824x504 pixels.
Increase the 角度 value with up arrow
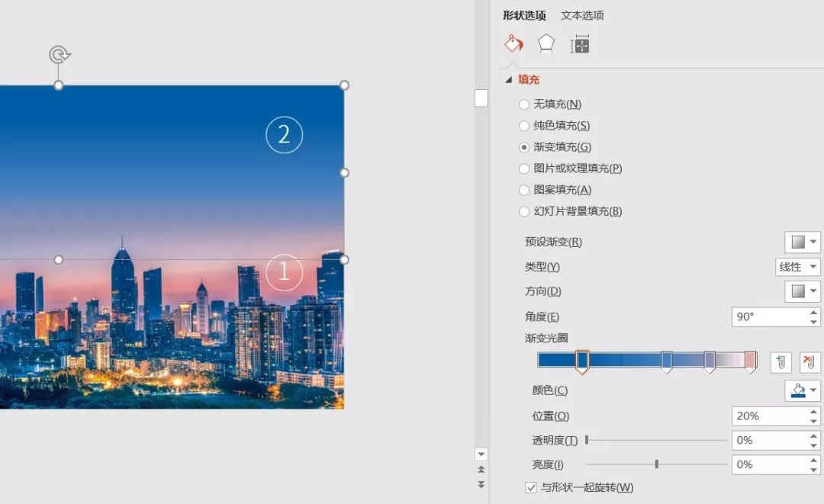813,313
